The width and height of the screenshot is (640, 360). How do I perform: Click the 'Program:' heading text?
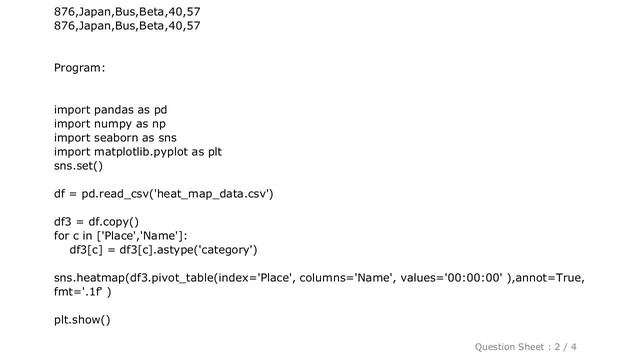click(79, 68)
